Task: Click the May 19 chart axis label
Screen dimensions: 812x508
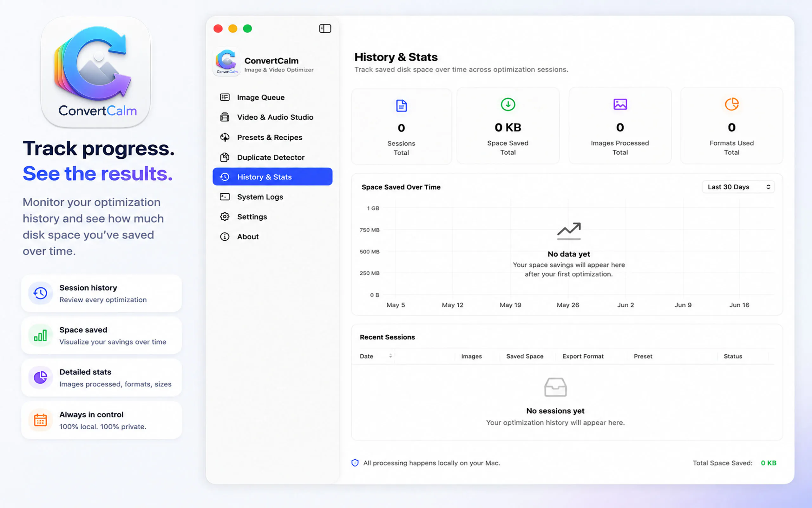Action: [510, 305]
